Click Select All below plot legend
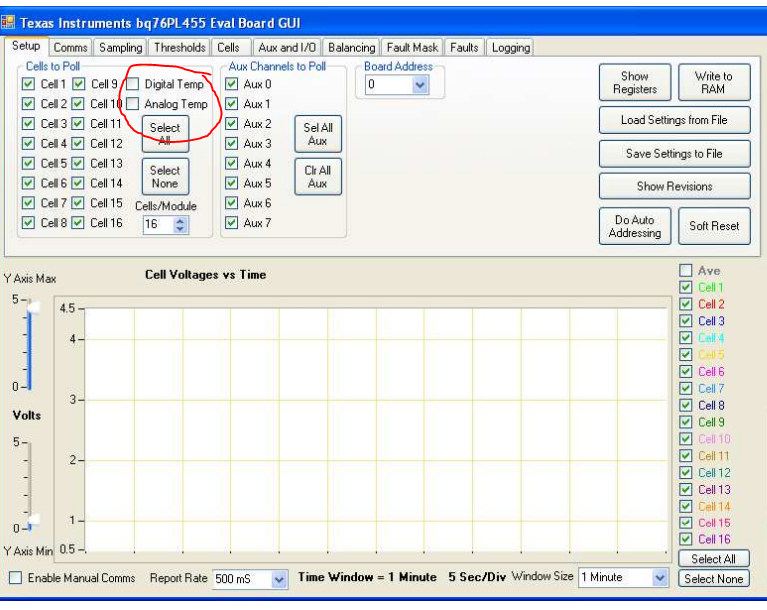The width and height of the screenshot is (767, 610). pos(714,559)
